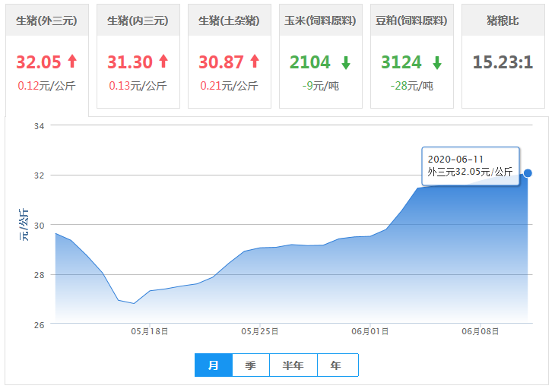Click the red up arrow beside 30.87
Image resolution: width=555 pixels, height=392 pixels.
tap(254, 62)
